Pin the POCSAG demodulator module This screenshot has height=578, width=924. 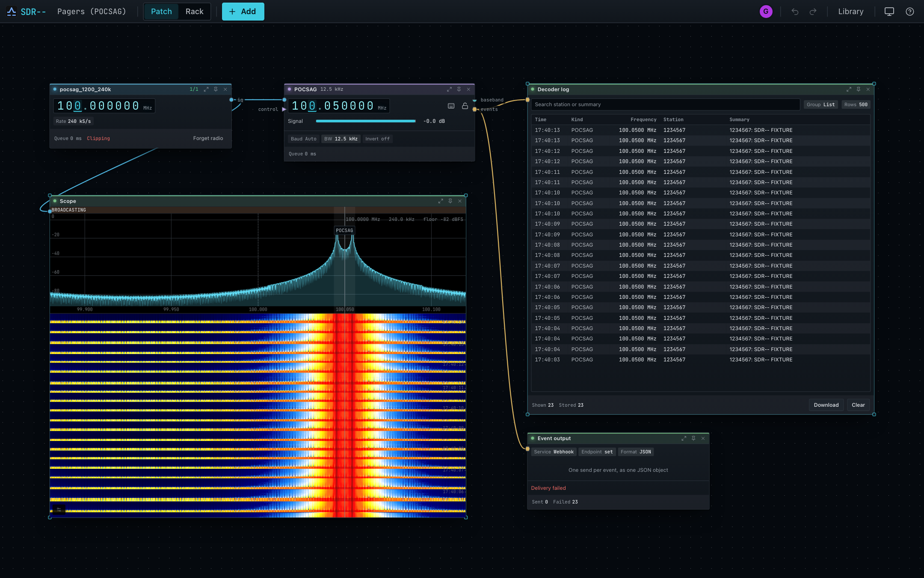click(x=459, y=89)
